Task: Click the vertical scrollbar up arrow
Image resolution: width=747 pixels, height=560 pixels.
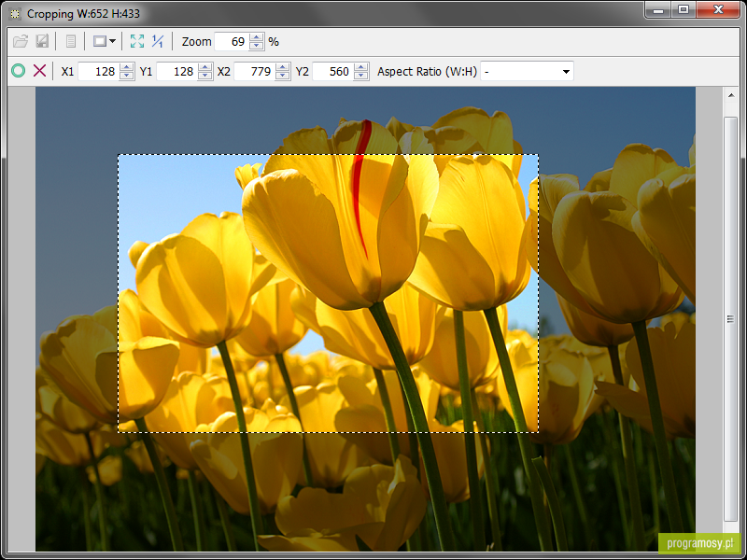Action: click(x=731, y=95)
